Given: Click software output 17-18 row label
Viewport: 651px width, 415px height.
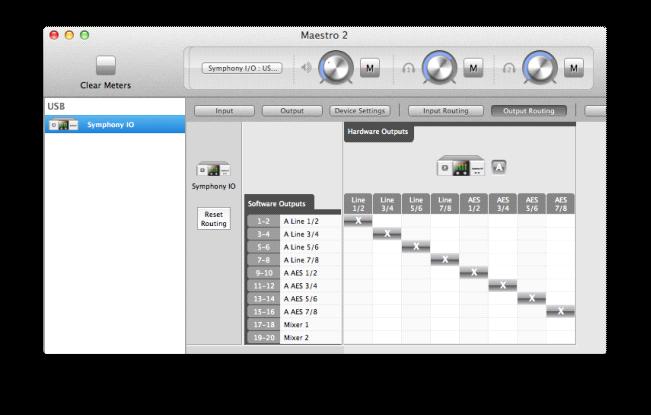Looking at the screenshot, I should tap(263, 324).
